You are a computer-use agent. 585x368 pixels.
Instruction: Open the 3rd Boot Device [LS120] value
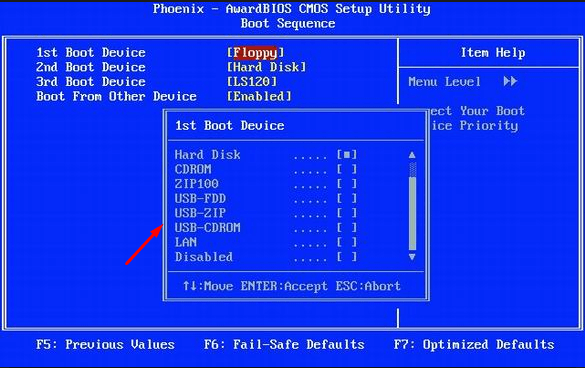tap(252, 82)
